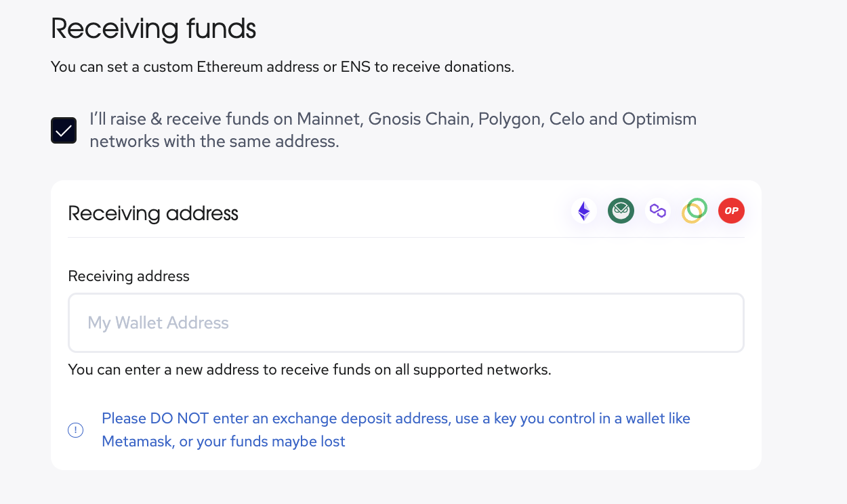The width and height of the screenshot is (847, 504).
Task: Click 'networks with the same address' label line
Action: 214,142
